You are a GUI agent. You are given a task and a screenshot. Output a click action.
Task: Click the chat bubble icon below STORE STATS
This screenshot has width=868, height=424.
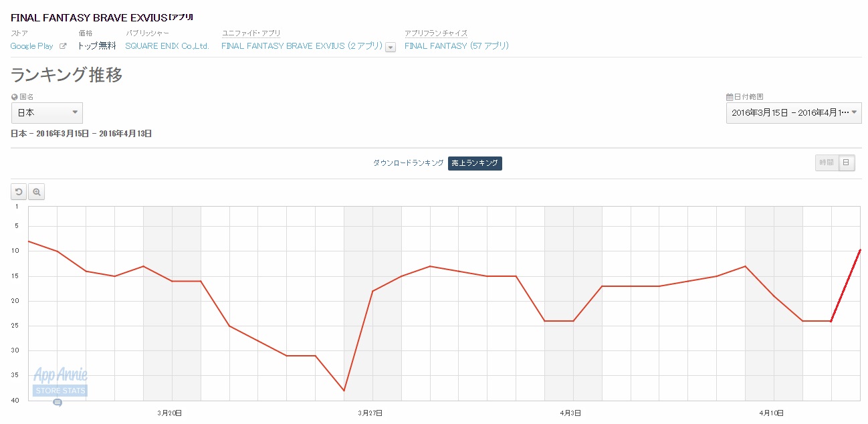[58, 403]
